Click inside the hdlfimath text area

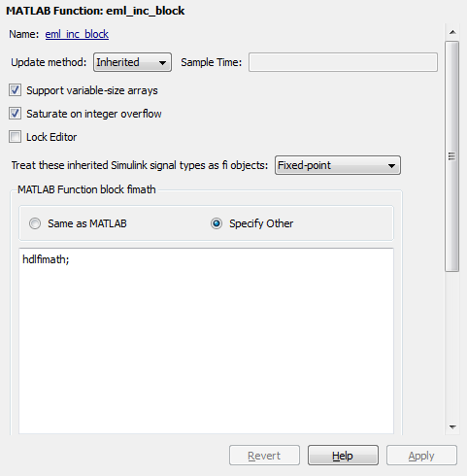pyautogui.click(x=206, y=341)
